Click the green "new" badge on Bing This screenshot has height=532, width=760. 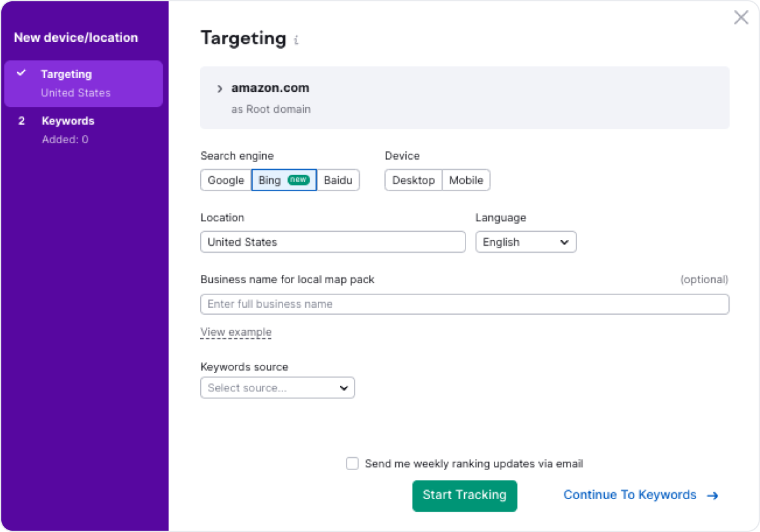coord(297,180)
